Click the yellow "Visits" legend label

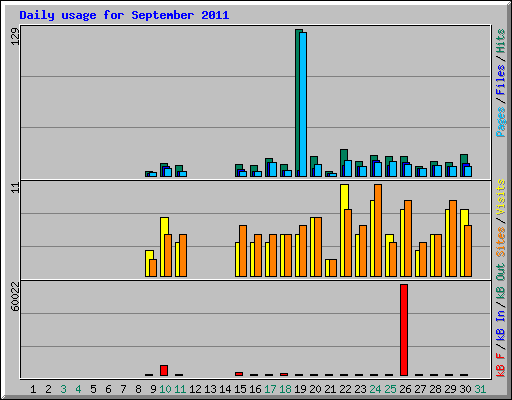coord(500,198)
